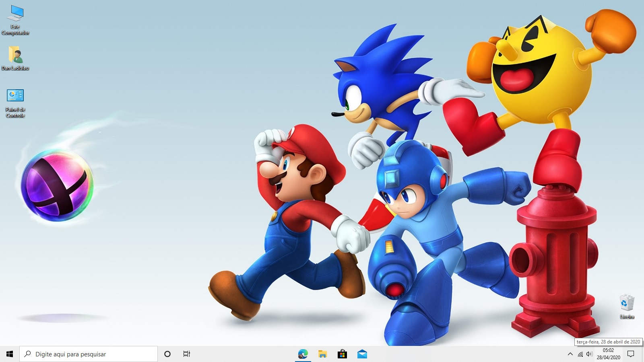
Task: Open the taskbar clock showing 05:02
Action: (608, 354)
